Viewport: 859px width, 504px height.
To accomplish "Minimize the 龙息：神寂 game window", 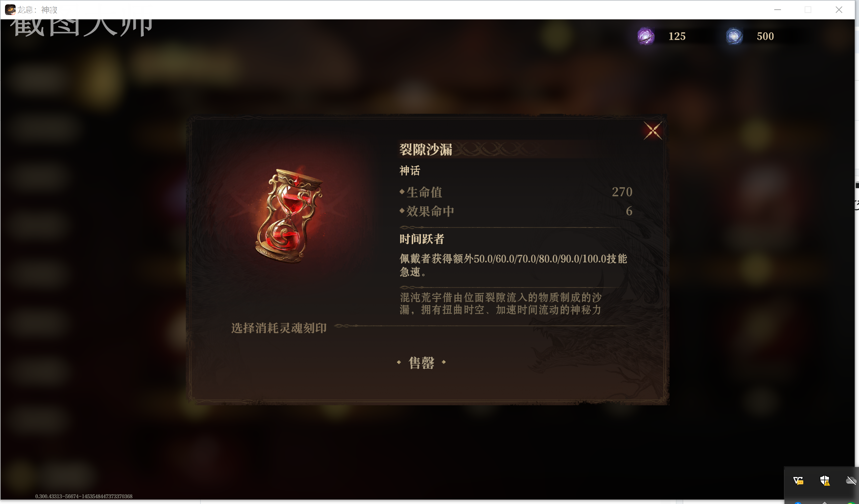I will pyautogui.click(x=777, y=10).
